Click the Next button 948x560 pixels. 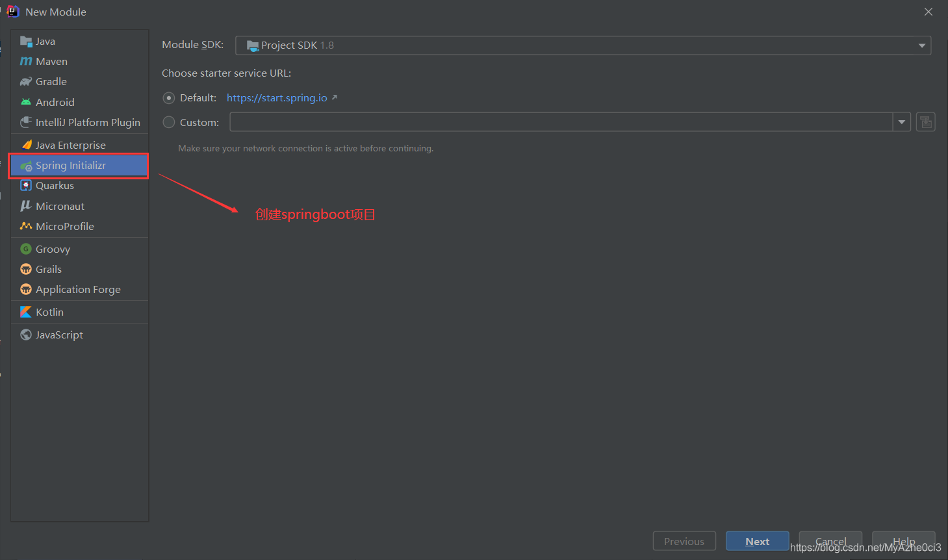coord(757,541)
